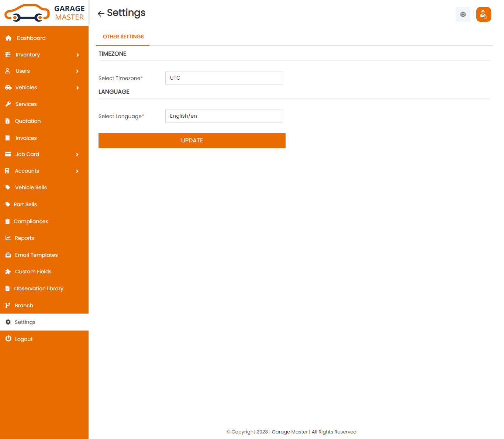
Task: Switch to the Other Settings tab
Action: pos(123,37)
